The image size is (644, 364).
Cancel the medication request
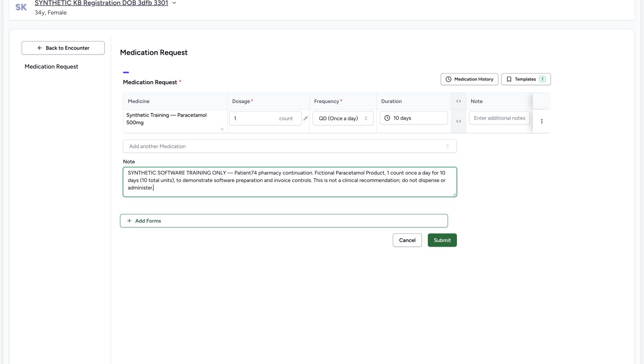[x=407, y=240]
